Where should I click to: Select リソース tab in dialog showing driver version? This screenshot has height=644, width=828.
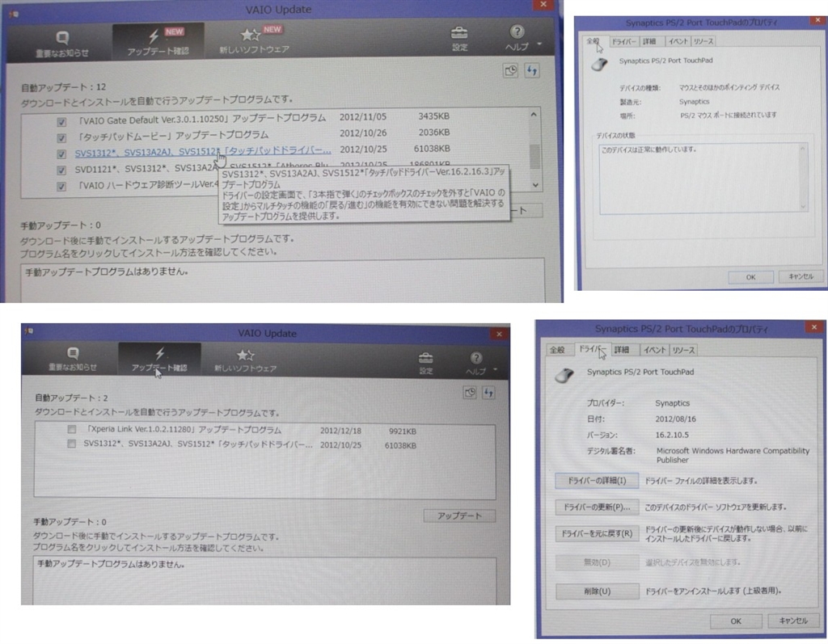pyautogui.click(x=683, y=349)
